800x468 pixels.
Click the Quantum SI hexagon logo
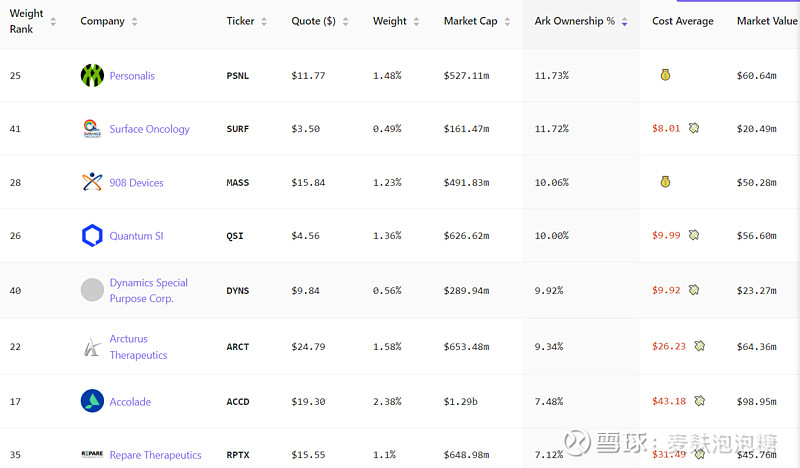pos(92,235)
